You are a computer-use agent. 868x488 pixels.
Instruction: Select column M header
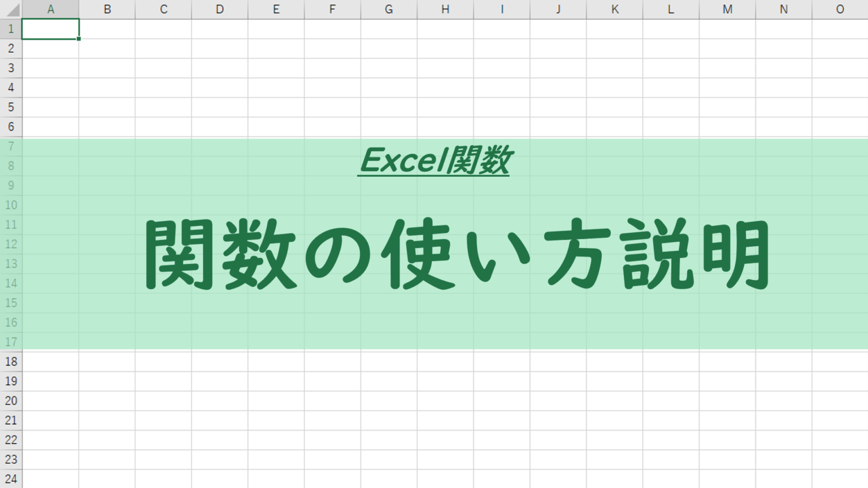[x=727, y=10]
